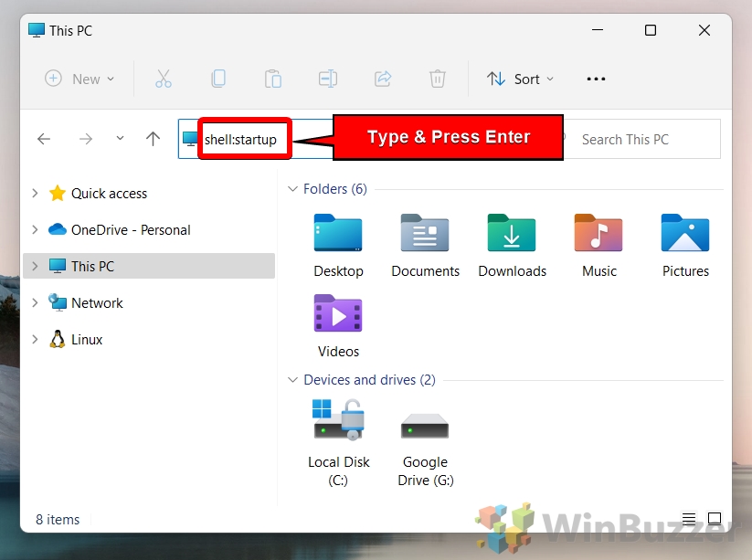Minimize the This PC window
The image size is (752, 560).
tap(598, 30)
